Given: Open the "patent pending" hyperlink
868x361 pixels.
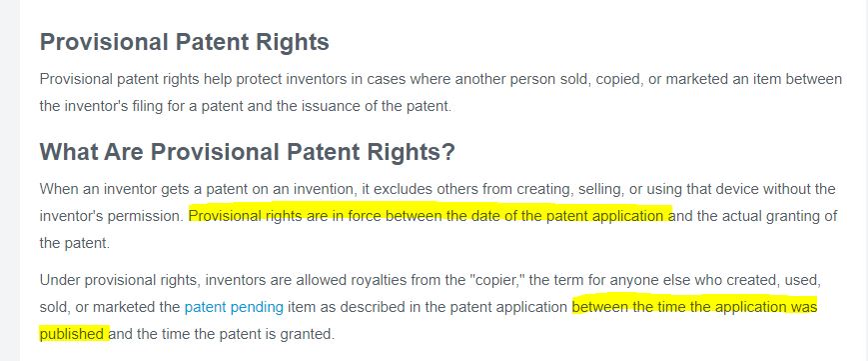Looking at the screenshot, I should point(234,307).
